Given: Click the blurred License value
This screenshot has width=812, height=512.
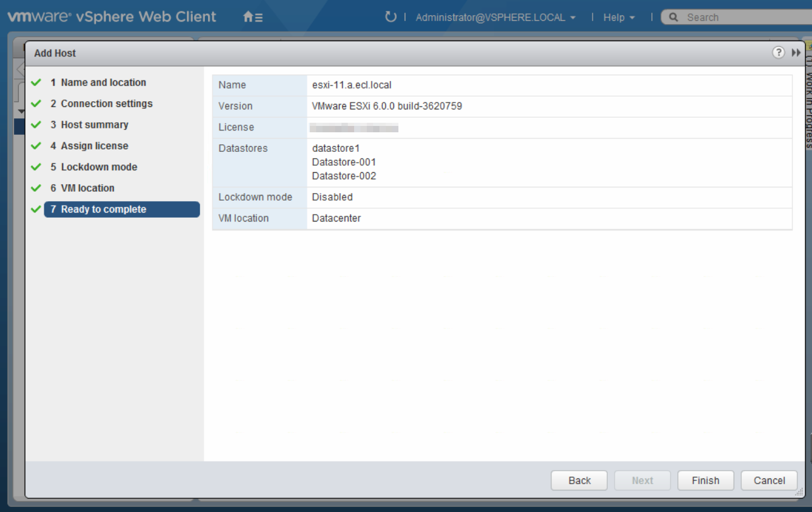Looking at the screenshot, I should click(354, 128).
